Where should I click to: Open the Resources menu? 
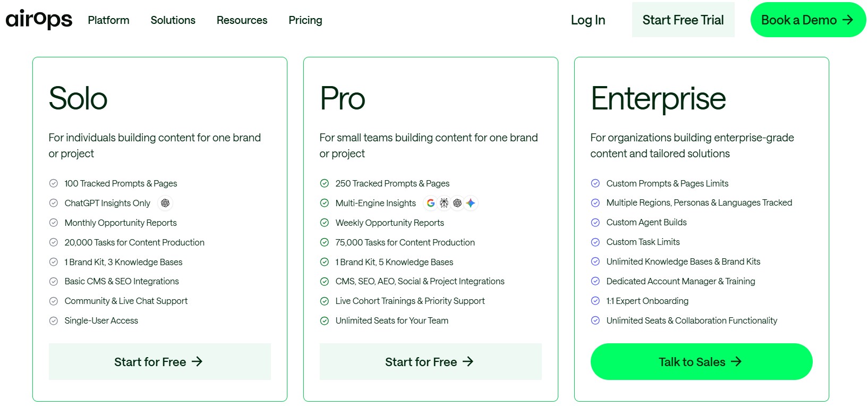pyautogui.click(x=242, y=20)
